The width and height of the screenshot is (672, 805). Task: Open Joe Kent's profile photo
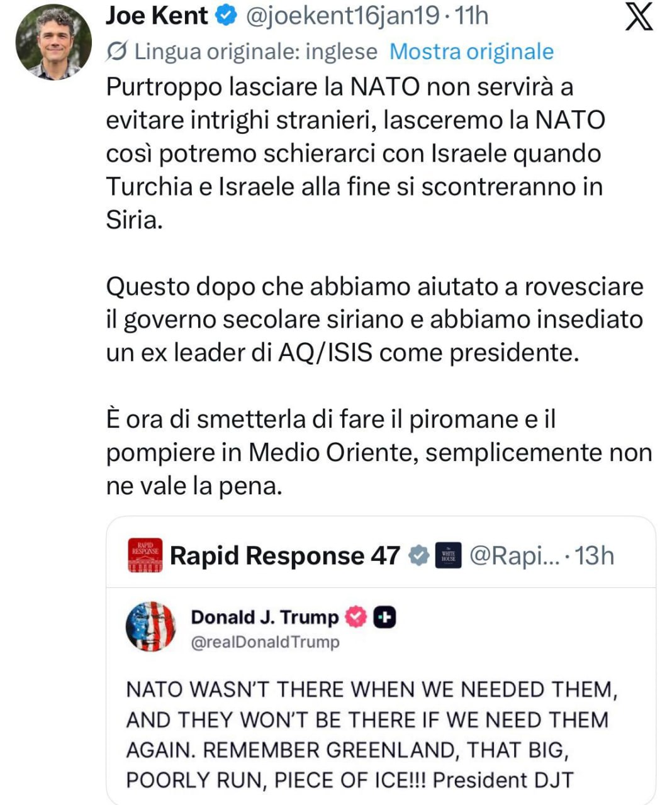tap(53, 43)
